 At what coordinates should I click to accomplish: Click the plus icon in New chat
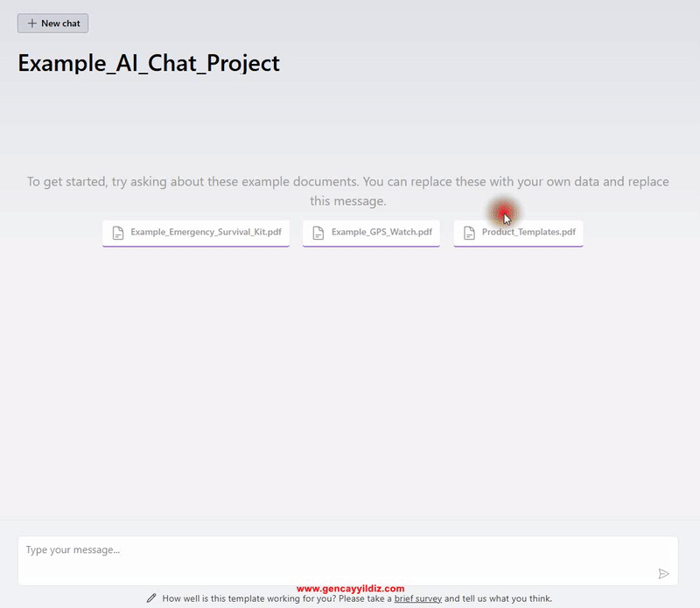coord(32,24)
